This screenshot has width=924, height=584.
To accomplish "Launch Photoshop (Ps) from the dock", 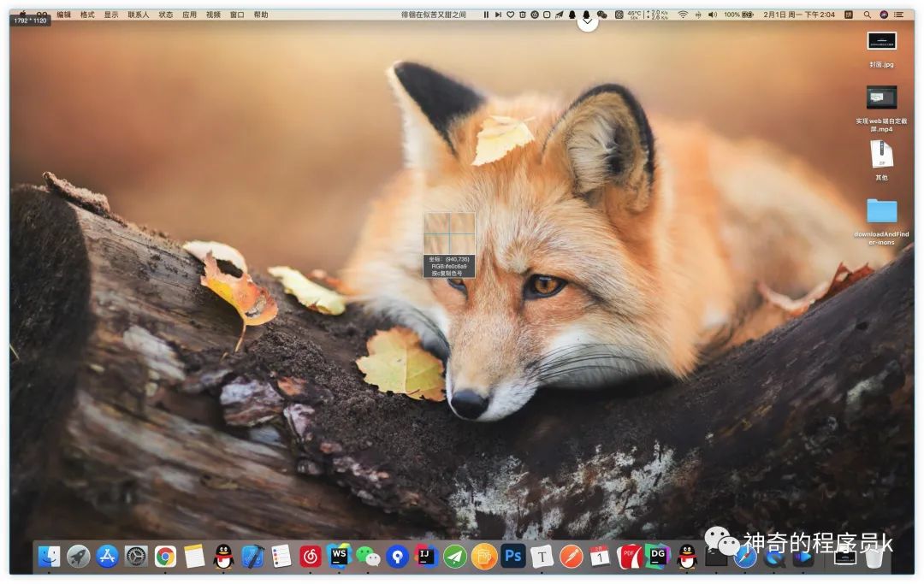I will coord(513,557).
